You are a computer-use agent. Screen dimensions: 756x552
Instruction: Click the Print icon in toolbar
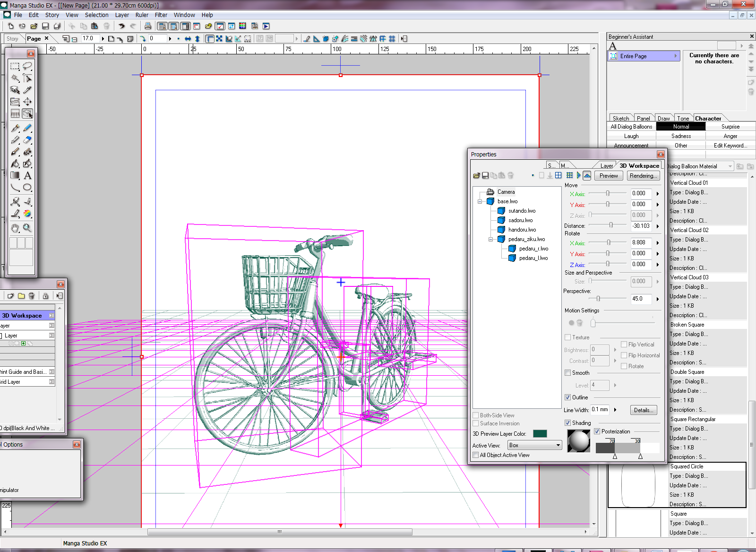pyautogui.click(x=148, y=26)
